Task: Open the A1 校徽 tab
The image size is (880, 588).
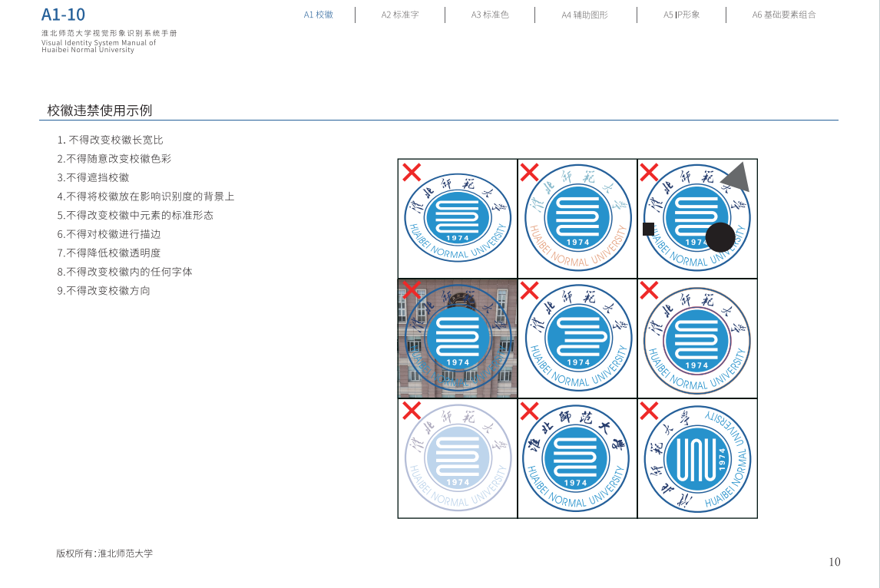Action: (x=318, y=15)
